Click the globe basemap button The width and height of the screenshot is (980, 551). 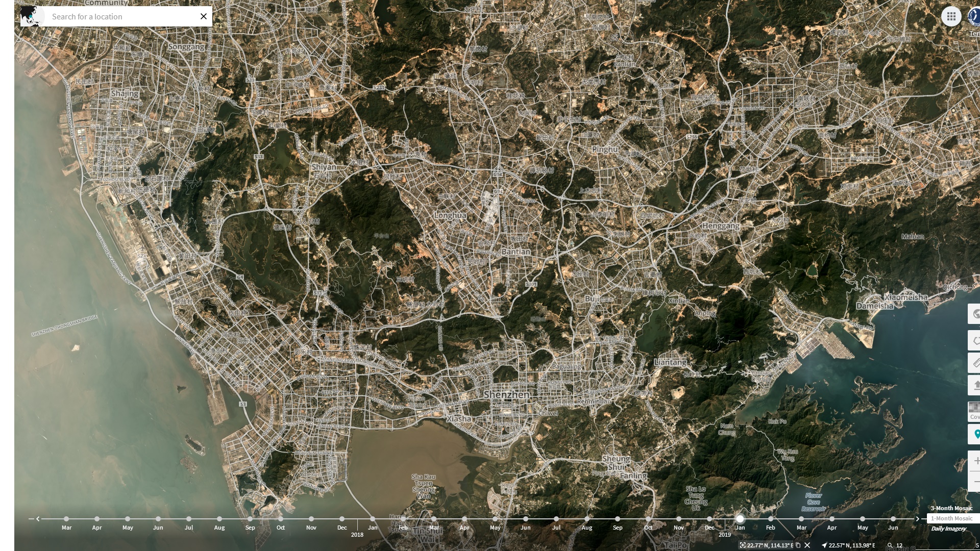(975, 314)
